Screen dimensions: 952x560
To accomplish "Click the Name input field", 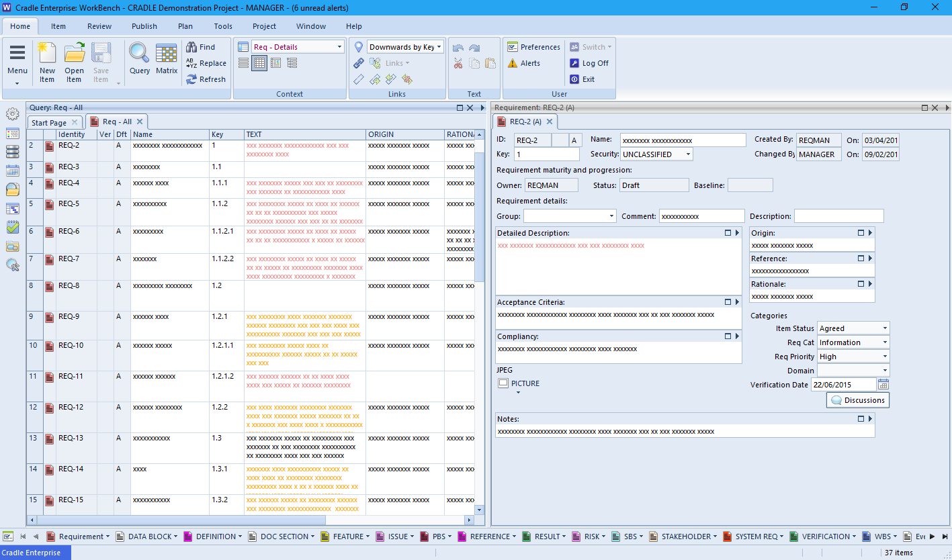I will [683, 140].
